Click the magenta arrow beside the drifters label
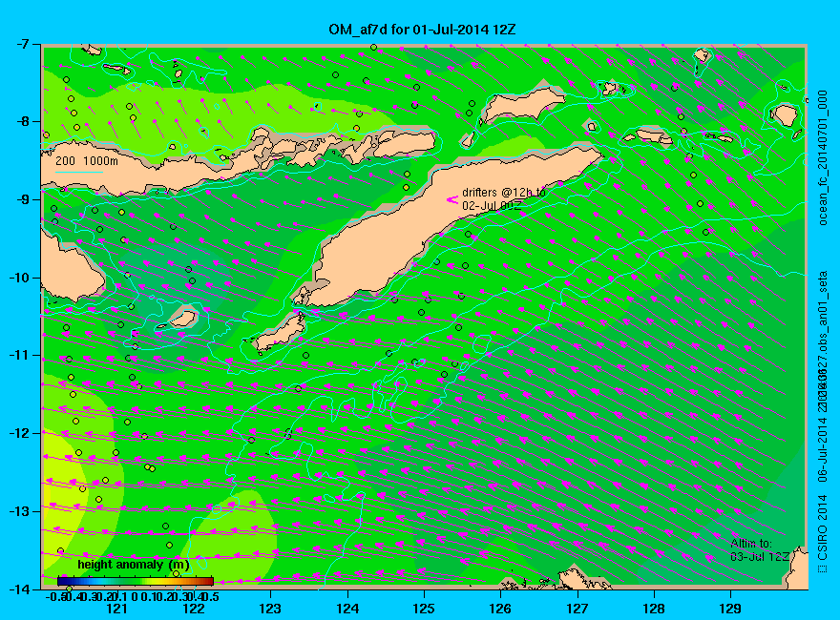The height and width of the screenshot is (620, 840). point(452,199)
